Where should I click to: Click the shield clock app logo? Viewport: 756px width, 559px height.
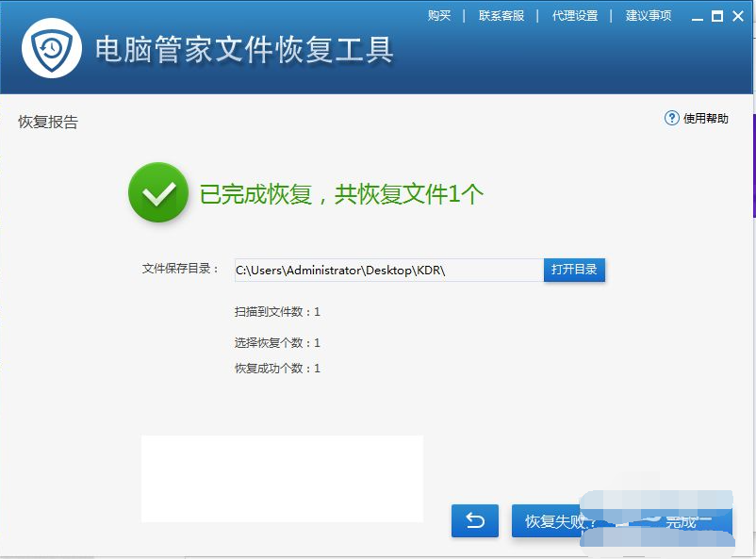coord(52,48)
